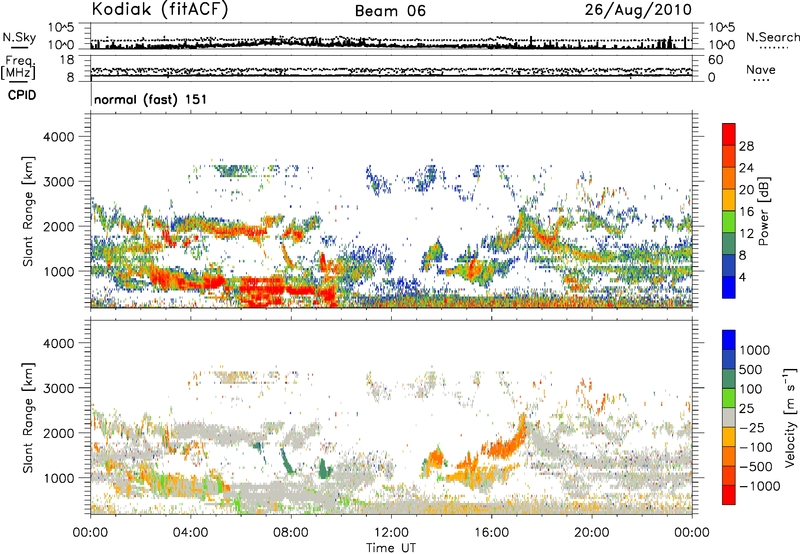Click the 'Time UT' axis title
Screen dimensions: 800x554
click(391, 548)
